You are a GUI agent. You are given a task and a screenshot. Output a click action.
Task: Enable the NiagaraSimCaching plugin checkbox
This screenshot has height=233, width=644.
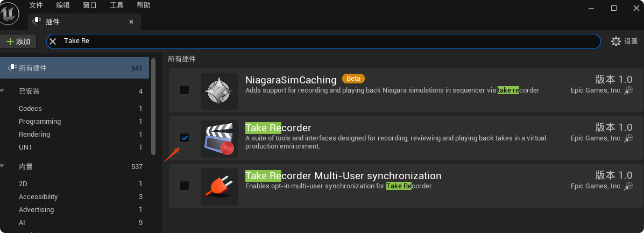185,89
